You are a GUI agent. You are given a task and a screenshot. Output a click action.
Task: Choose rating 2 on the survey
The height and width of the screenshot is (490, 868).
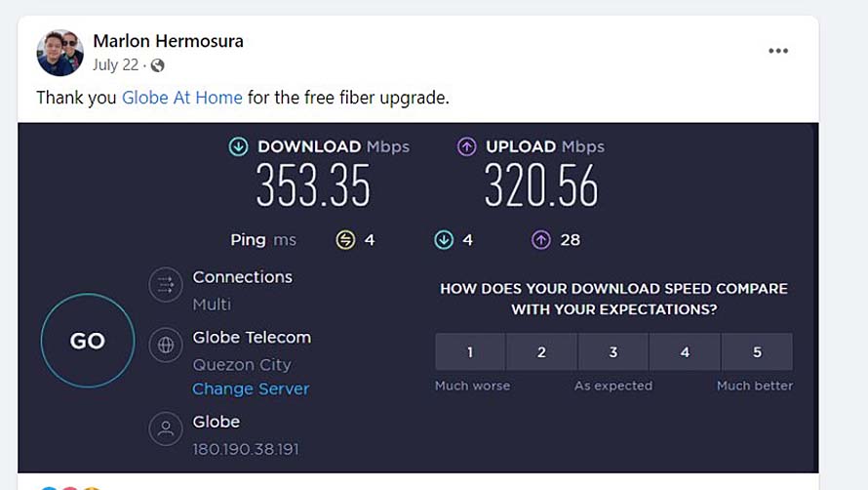point(542,352)
